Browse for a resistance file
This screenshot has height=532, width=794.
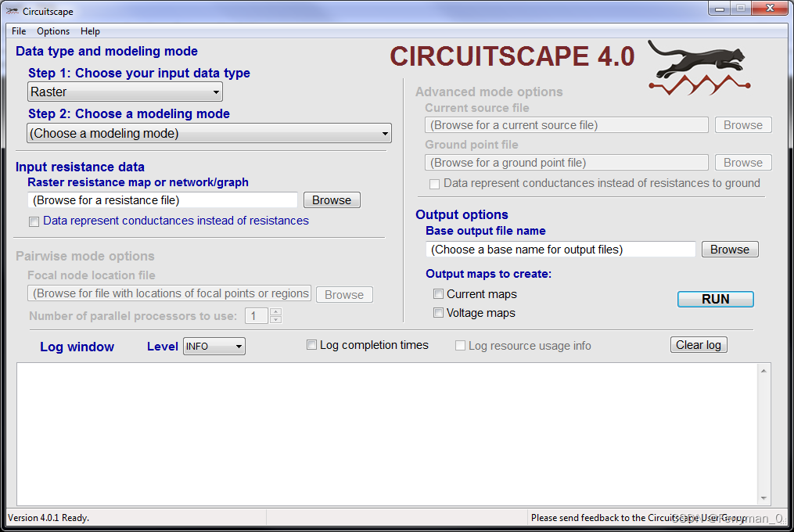pyautogui.click(x=332, y=200)
